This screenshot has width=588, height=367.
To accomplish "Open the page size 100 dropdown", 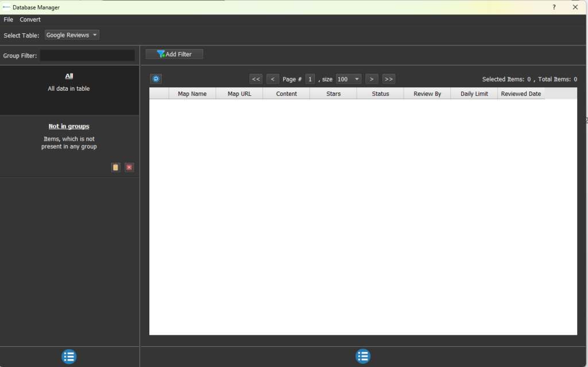I will tap(349, 79).
